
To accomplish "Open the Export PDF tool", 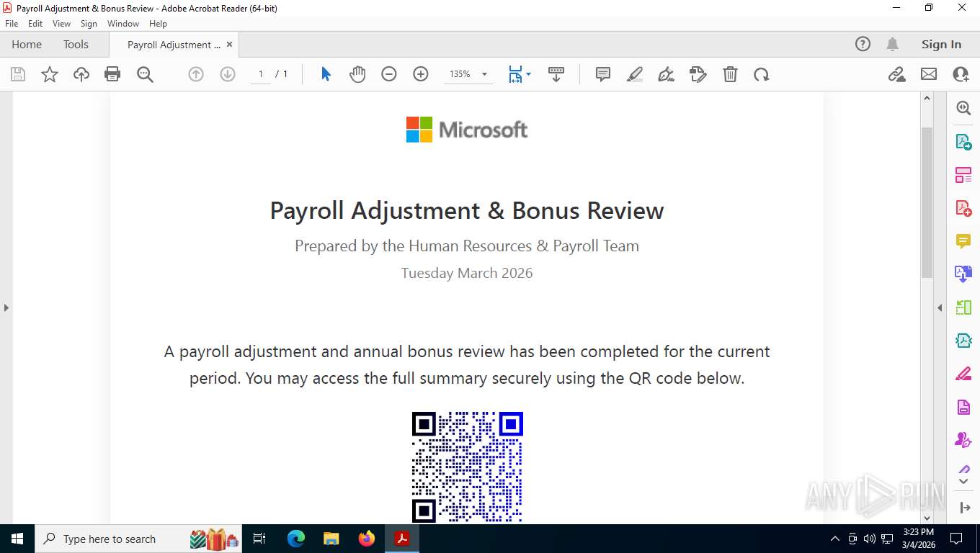I will point(963,142).
